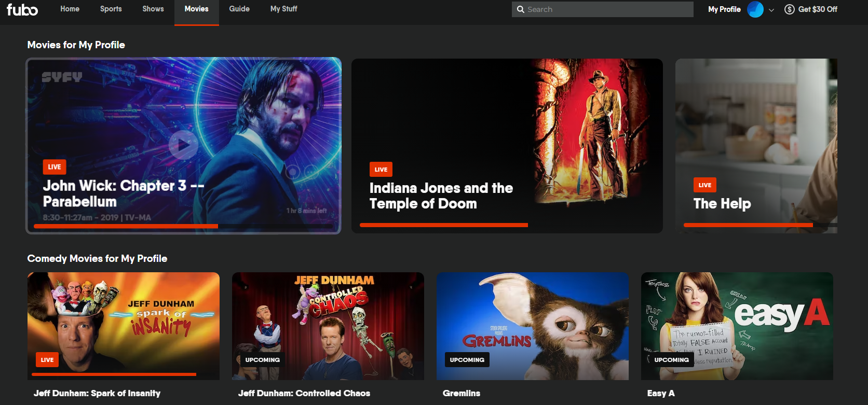
Task: Go to the Sports tab
Action: [x=111, y=9]
